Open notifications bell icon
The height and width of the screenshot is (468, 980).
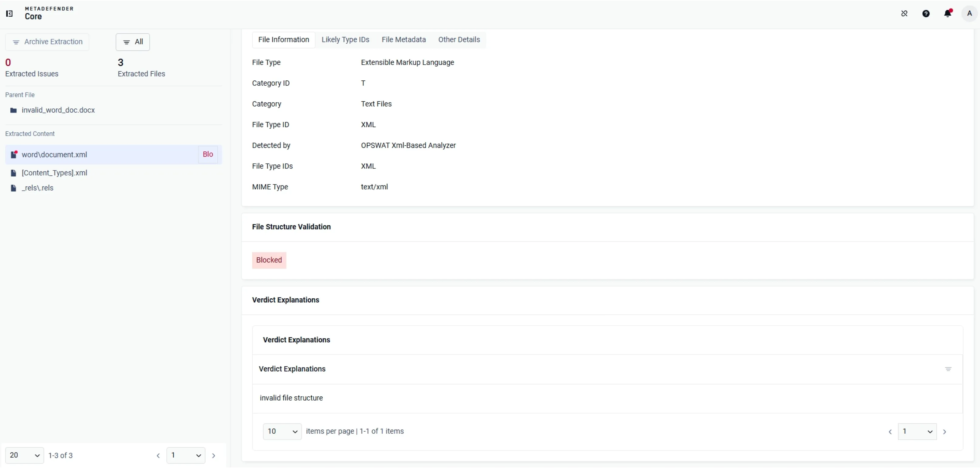pos(948,14)
